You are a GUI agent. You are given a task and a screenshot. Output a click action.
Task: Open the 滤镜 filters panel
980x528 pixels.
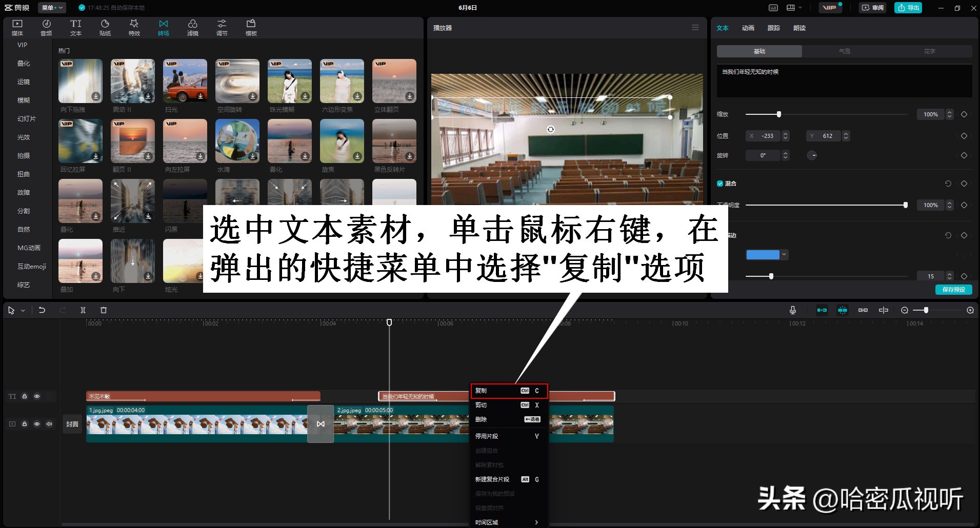click(x=193, y=27)
